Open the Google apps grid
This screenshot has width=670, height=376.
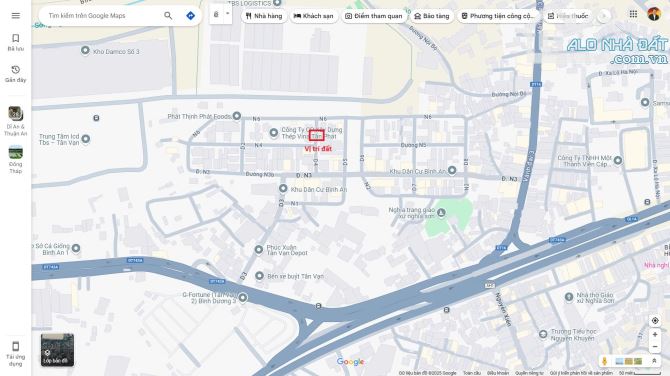633,14
